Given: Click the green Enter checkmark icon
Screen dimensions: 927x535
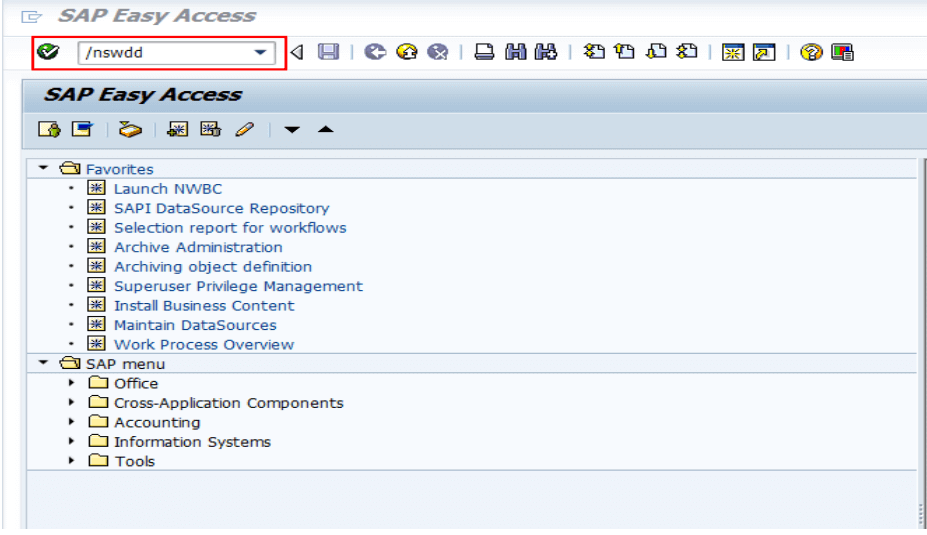Looking at the screenshot, I should (x=48, y=52).
